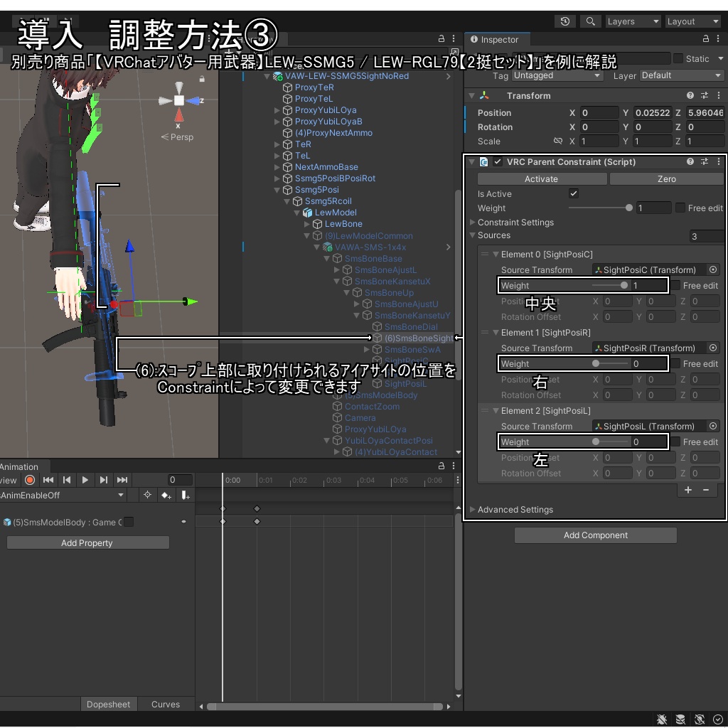This screenshot has width=728, height=728.
Task: Go to last keyframe in Animation
Action: point(122,480)
